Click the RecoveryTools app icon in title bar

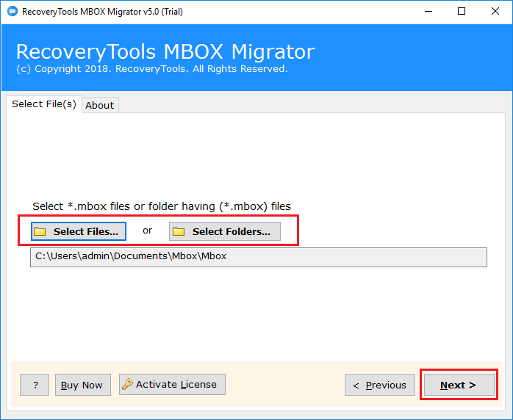click(x=12, y=12)
